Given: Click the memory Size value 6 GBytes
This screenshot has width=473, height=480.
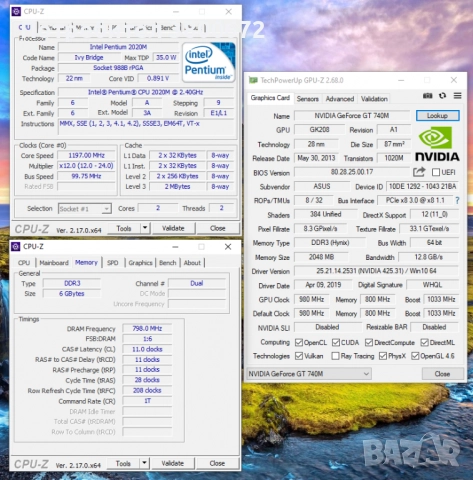Looking at the screenshot, I should (x=72, y=294).
